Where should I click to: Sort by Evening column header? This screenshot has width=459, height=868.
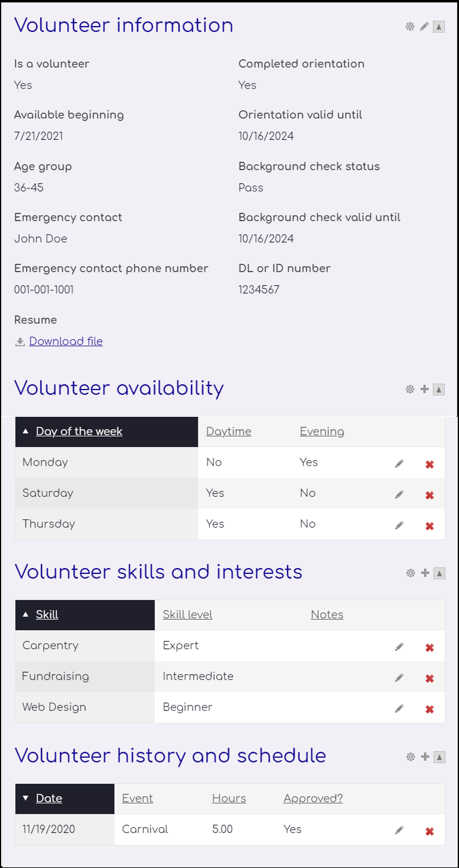322,431
